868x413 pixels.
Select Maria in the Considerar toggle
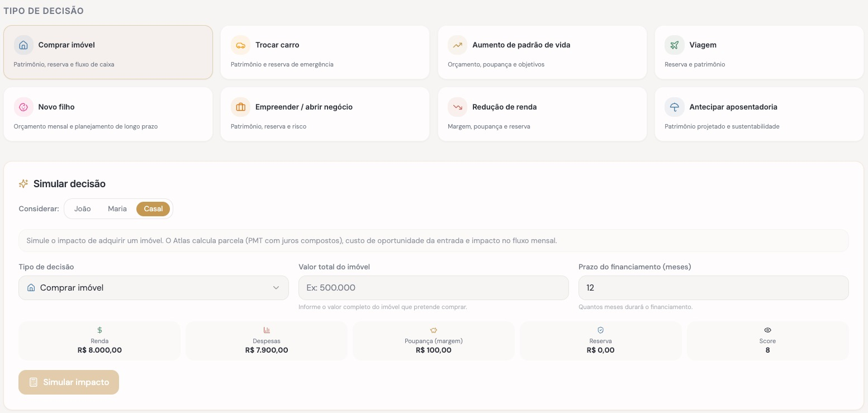117,208
